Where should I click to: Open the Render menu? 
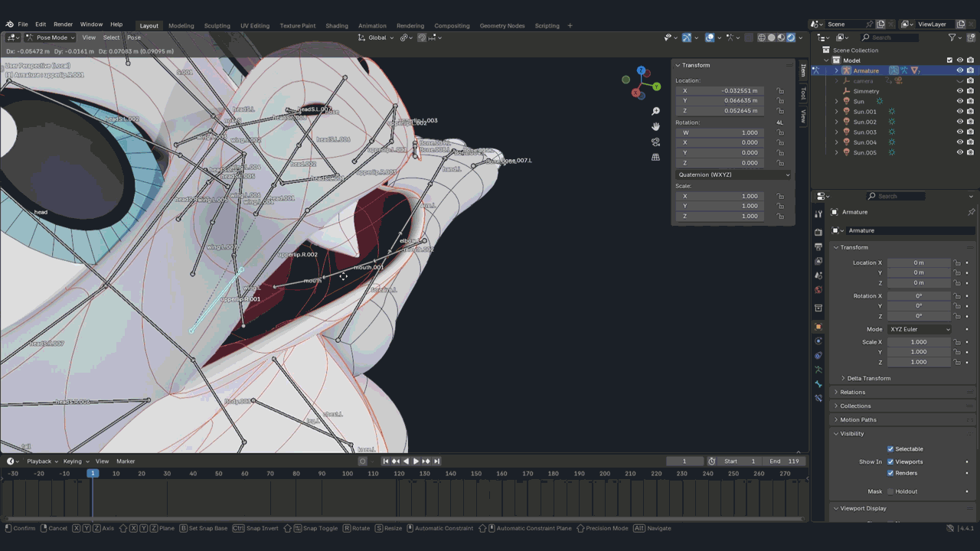pyautogui.click(x=63, y=24)
